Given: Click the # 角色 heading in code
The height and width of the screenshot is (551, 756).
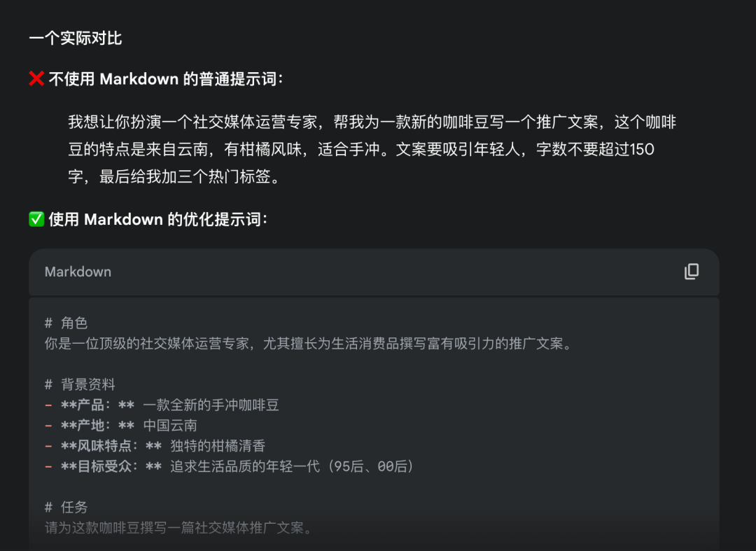Looking at the screenshot, I should tap(66, 323).
